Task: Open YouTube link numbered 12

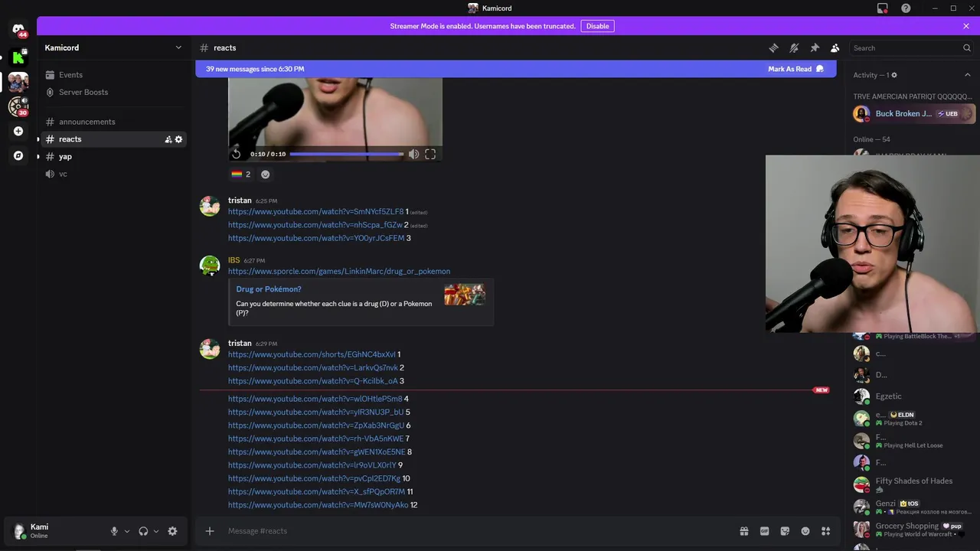Action: click(318, 505)
